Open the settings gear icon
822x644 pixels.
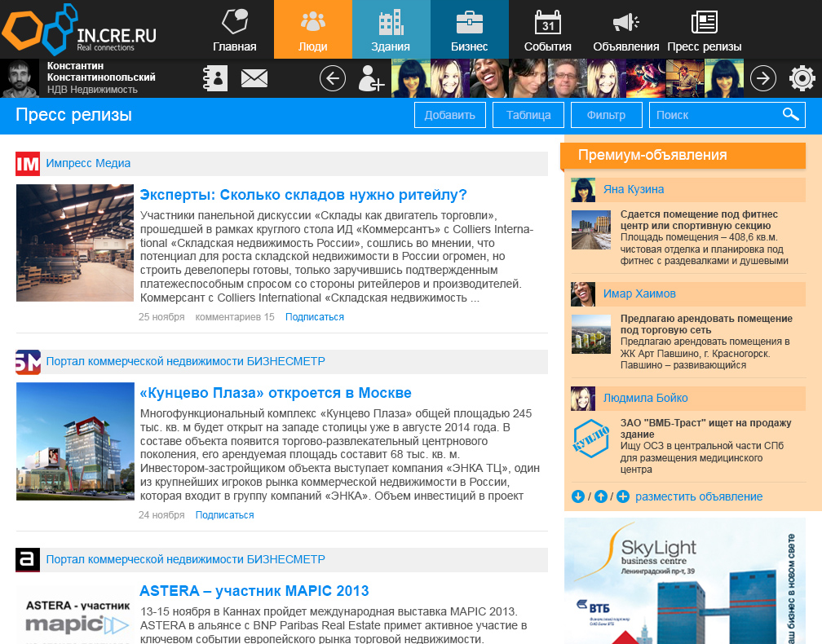coord(802,78)
